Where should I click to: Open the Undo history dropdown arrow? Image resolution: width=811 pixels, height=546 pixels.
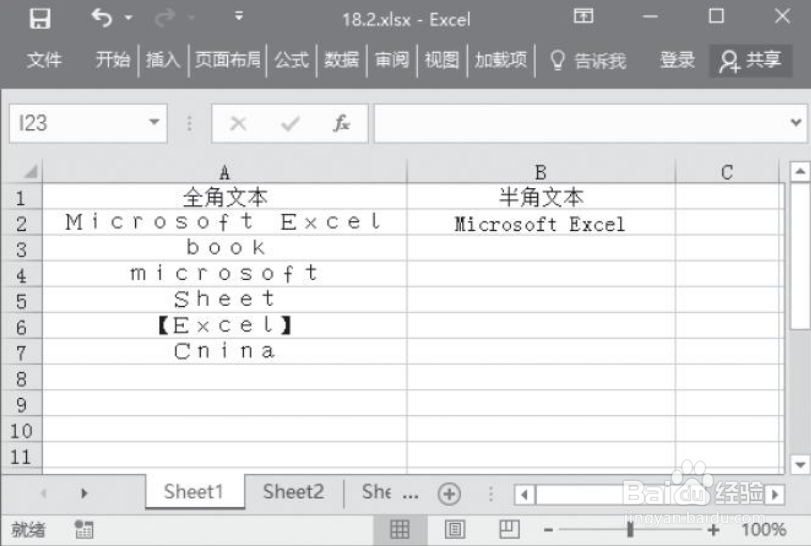point(128,18)
